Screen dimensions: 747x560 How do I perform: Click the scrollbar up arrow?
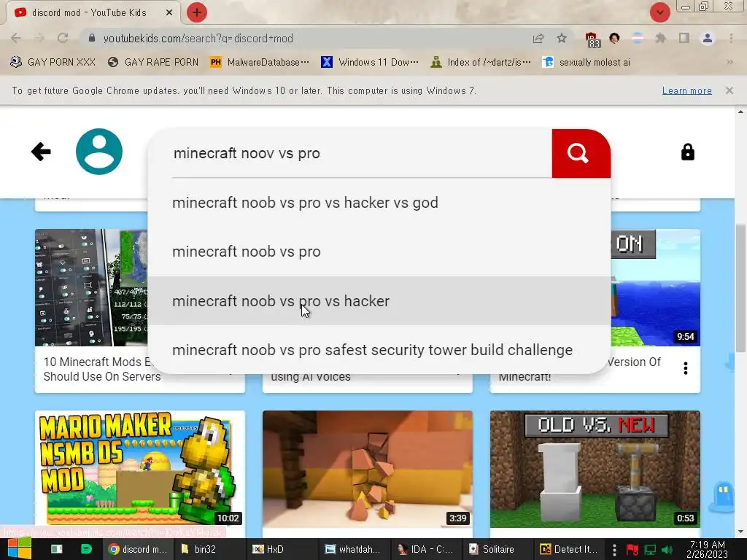(740, 112)
